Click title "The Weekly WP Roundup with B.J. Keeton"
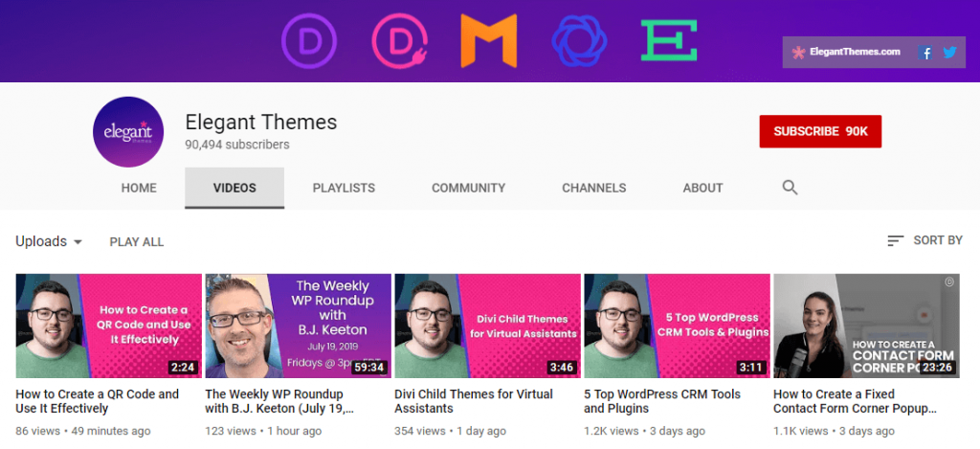980x449 pixels. pyautogui.click(x=280, y=401)
